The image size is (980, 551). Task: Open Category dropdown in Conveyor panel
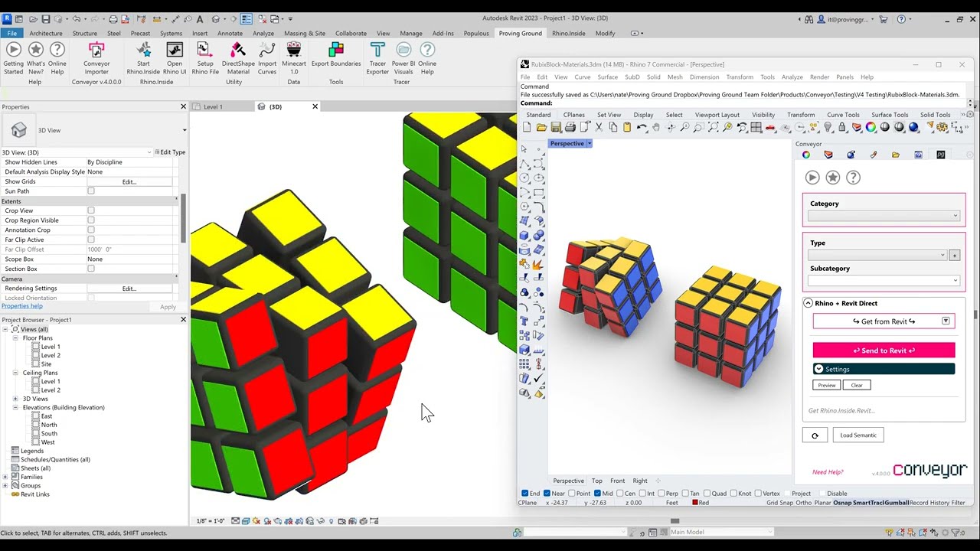pyautogui.click(x=884, y=216)
